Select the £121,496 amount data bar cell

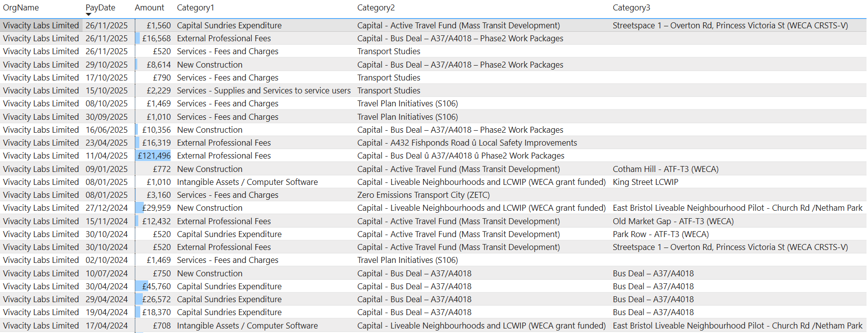pos(154,156)
